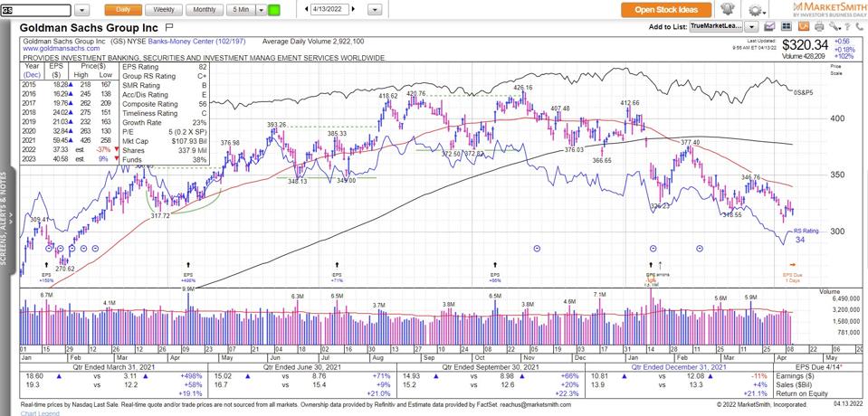Switch chart to Daily timeframe
Image resolution: width=868 pixels, height=416 pixels.
click(x=121, y=10)
